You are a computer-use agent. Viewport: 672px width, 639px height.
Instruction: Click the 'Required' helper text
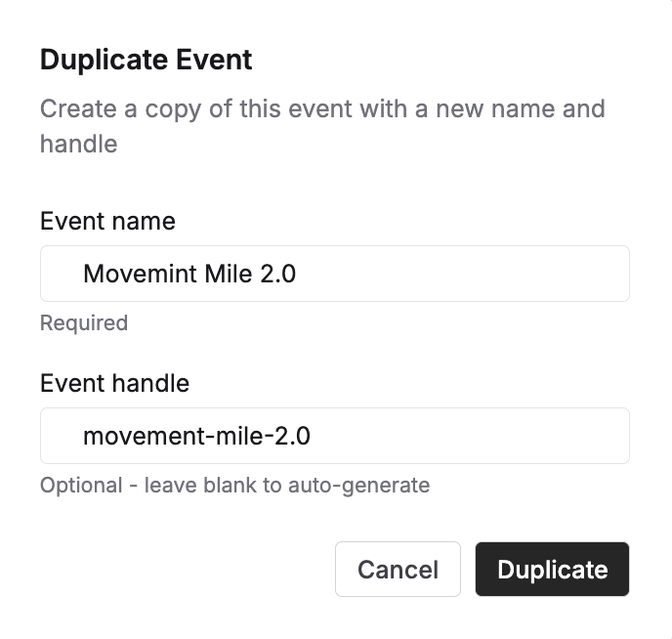pyautogui.click(x=84, y=322)
